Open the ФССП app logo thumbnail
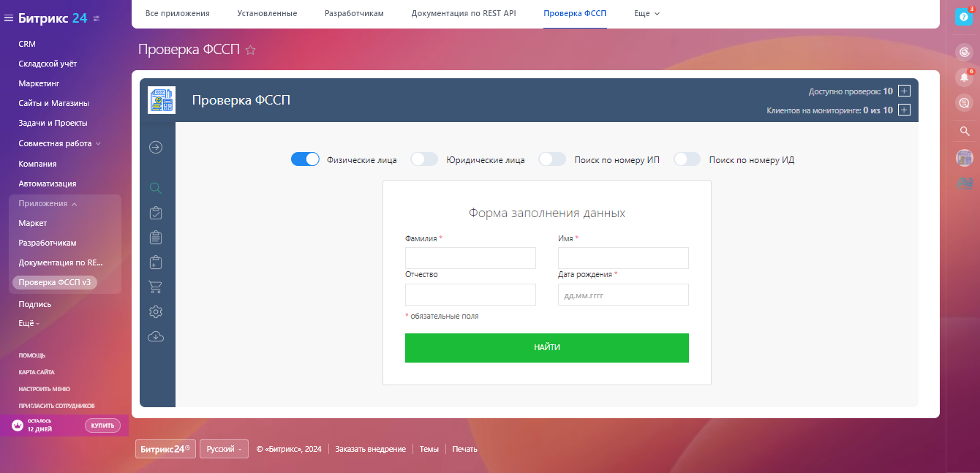The height and width of the screenshot is (473, 980). 161,100
